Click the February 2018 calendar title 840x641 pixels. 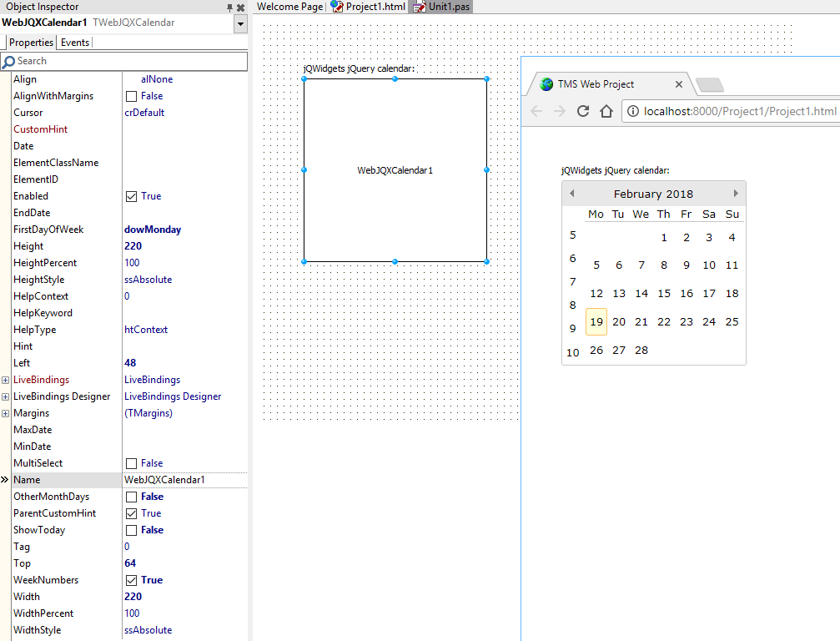pyautogui.click(x=653, y=194)
